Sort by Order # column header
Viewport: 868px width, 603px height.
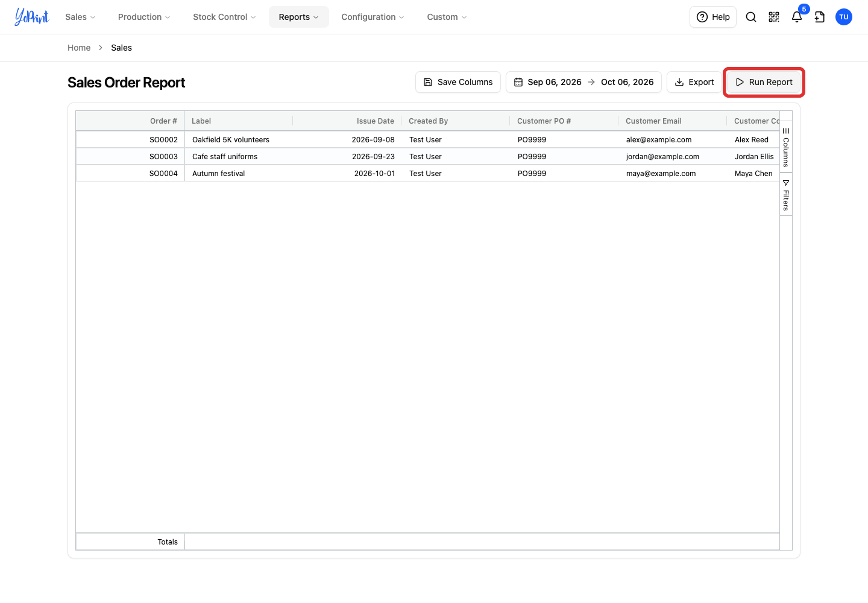tap(130, 121)
